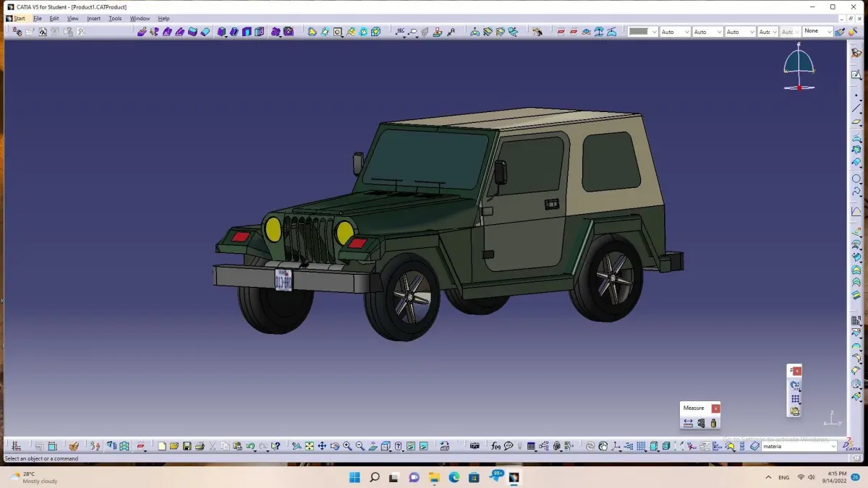Open the Window menu
Viewport: 868px width, 488px height.
[140, 19]
